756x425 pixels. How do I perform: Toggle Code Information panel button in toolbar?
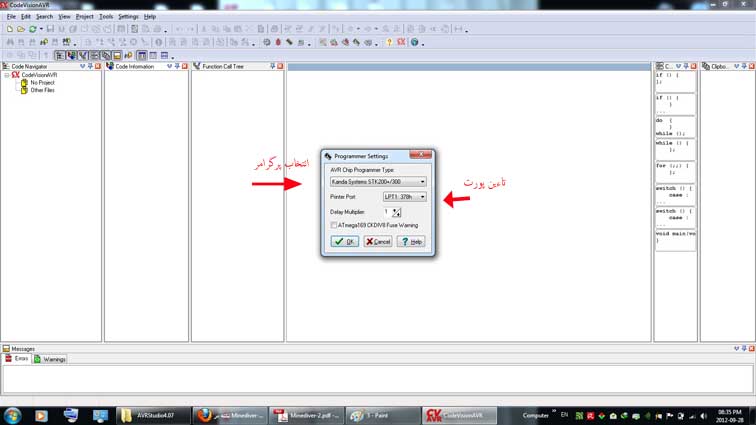pos(71,55)
